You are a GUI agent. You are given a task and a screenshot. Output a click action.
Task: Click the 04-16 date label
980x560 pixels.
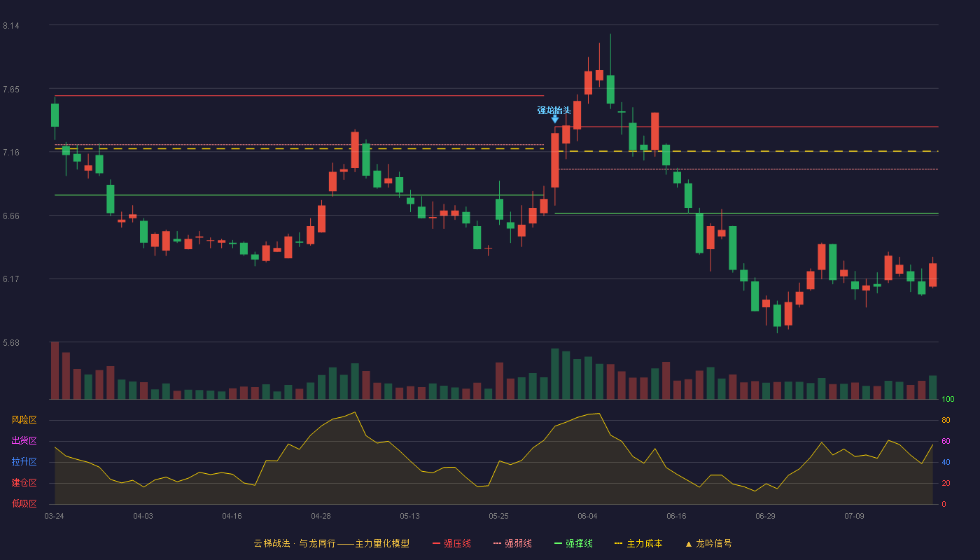pyautogui.click(x=232, y=516)
